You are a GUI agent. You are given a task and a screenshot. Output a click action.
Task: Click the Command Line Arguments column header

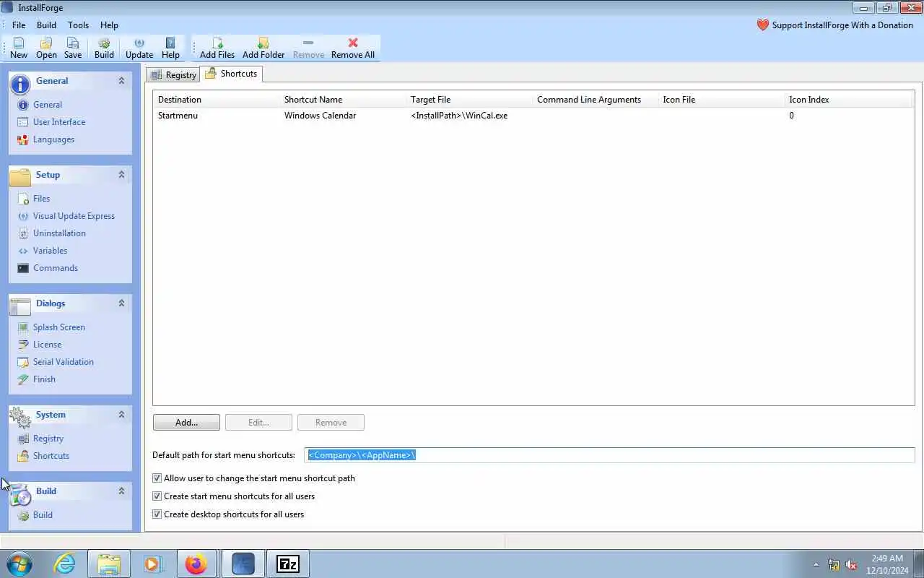pyautogui.click(x=596, y=100)
